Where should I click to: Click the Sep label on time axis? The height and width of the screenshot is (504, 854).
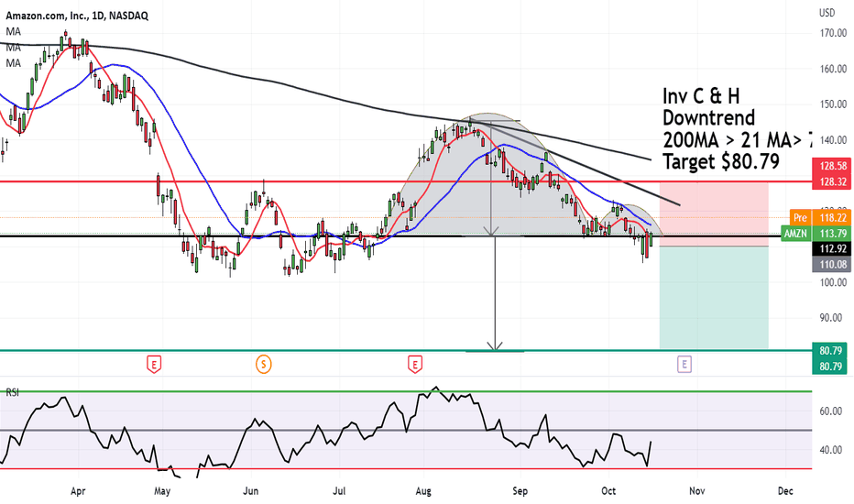520,491
